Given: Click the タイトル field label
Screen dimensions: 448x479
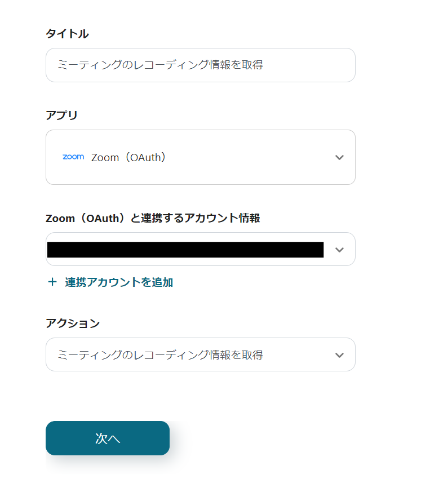Looking at the screenshot, I should click(67, 34).
